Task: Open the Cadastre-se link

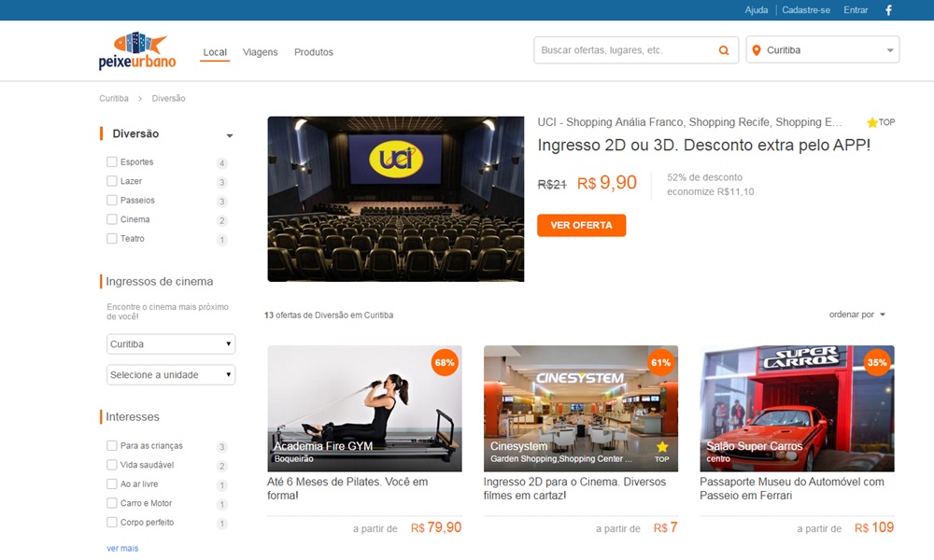Action: (x=805, y=10)
